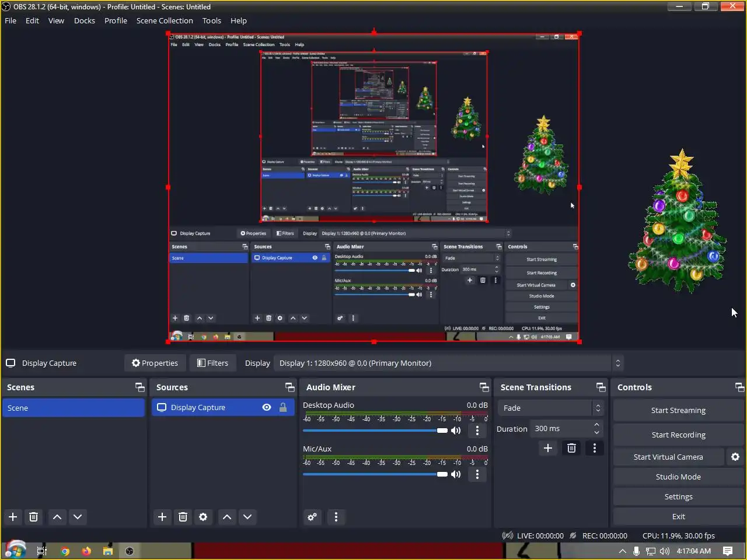
Task: Add a new source with plus icon
Action: 162,517
